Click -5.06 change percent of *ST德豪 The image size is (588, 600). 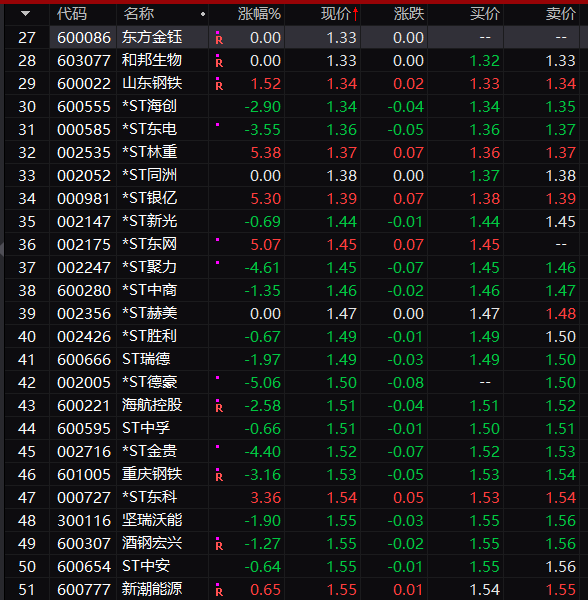pyautogui.click(x=262, y=383)
